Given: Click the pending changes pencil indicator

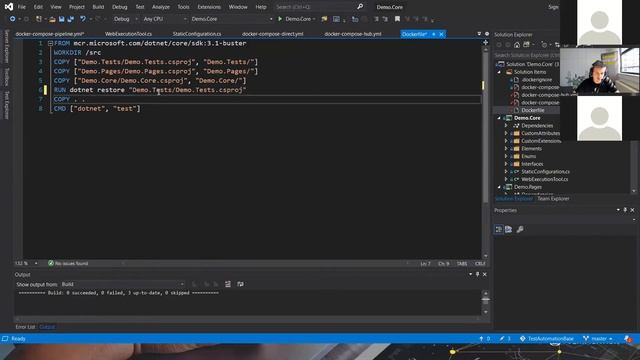Looking at the screenshot, I should 506,339.
